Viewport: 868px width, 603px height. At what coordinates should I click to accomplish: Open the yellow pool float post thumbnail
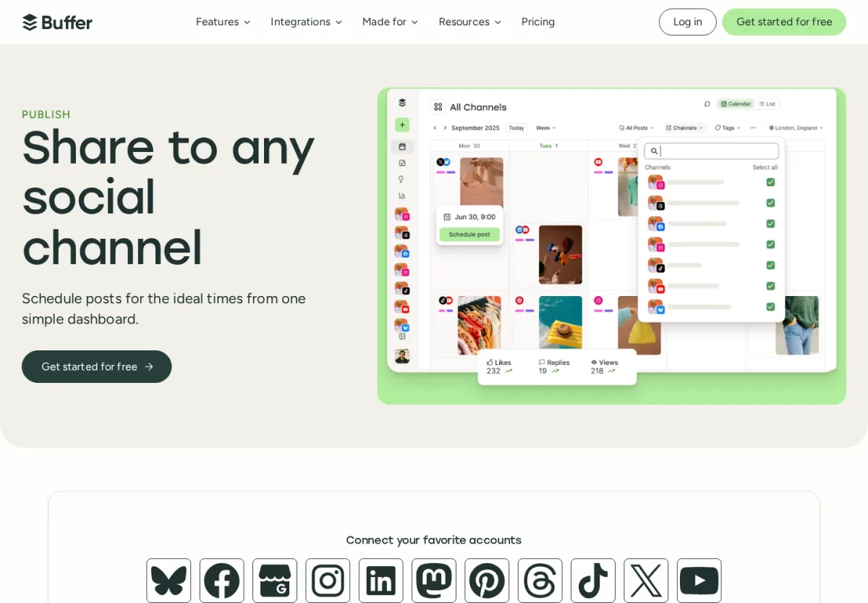pos(560,323)
